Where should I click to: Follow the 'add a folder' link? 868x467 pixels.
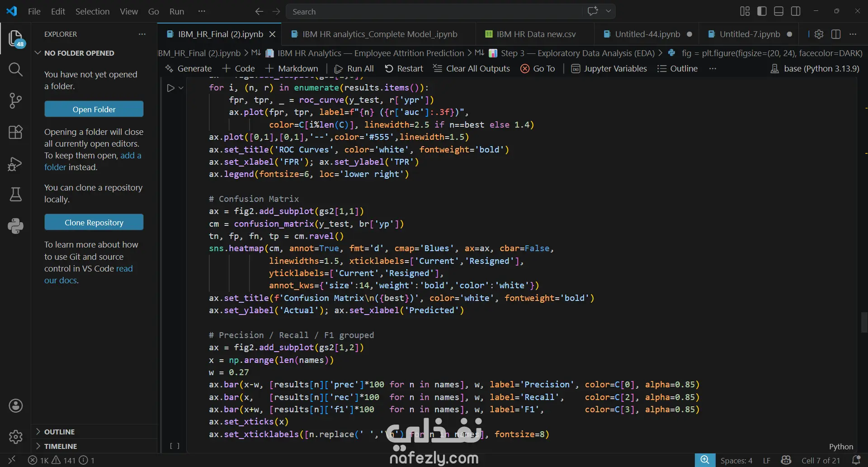pos(93,161)
